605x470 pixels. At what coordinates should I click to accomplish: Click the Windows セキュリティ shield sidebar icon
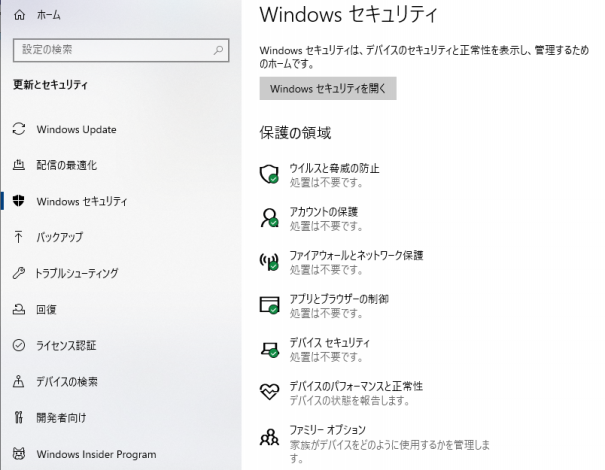coord(19,201)
